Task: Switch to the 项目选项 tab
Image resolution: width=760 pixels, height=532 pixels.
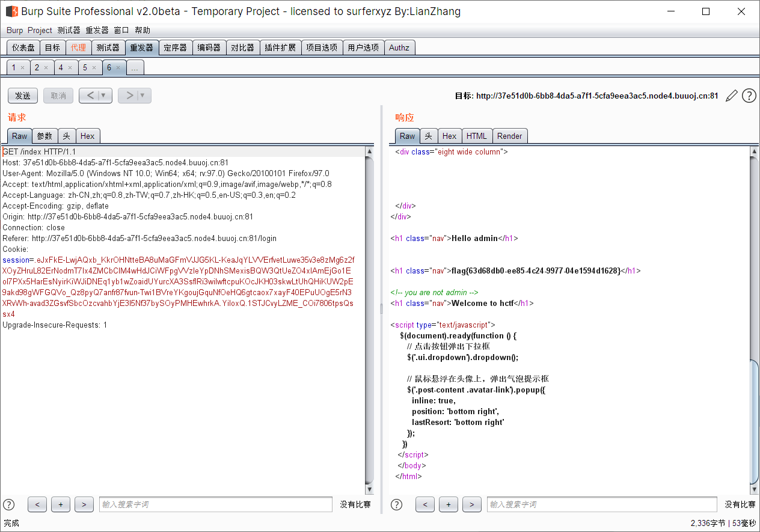Action: click(322, 47)
